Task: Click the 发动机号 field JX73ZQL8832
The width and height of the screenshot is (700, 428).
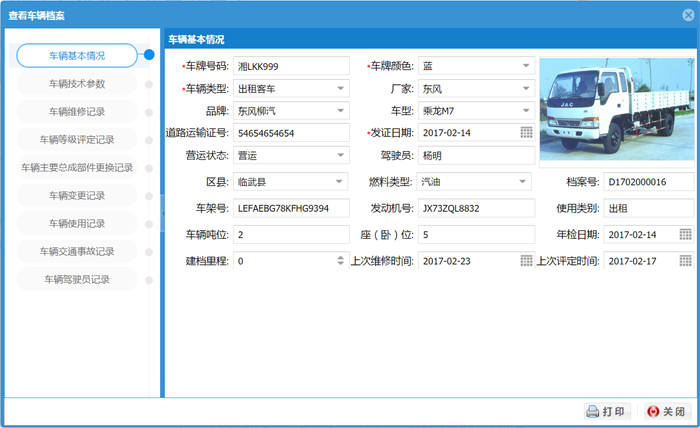Action: point(476,208)
